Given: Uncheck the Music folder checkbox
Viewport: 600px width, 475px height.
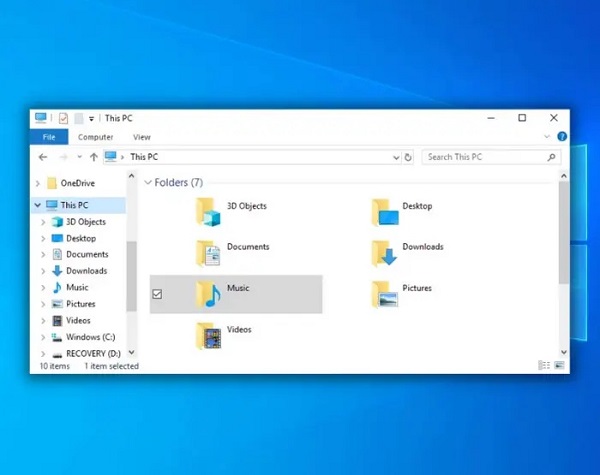Looking at the screenshot, I should point(157,294).
